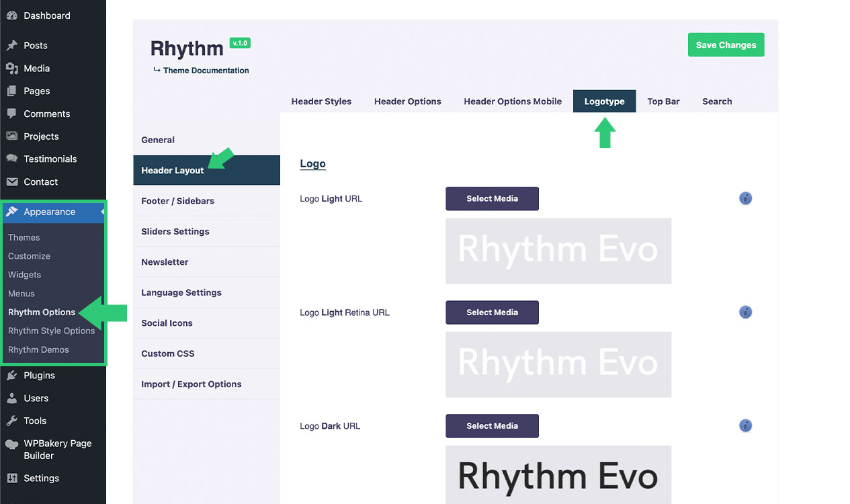Open the Top Bar tab
The height and width of the screenshot is (504, 850).
point(663,101)
